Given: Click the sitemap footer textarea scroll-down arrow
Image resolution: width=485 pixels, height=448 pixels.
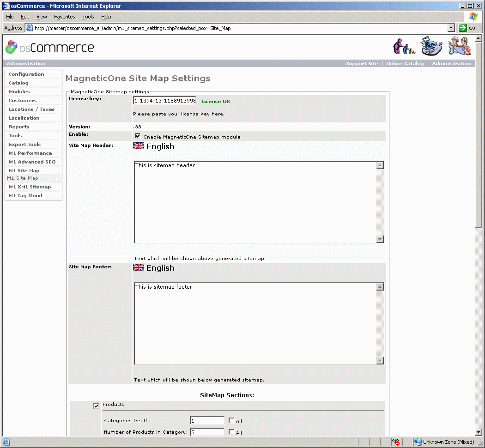Looking at the screenshot, I should pyautogui.click(x=380, y=361).
